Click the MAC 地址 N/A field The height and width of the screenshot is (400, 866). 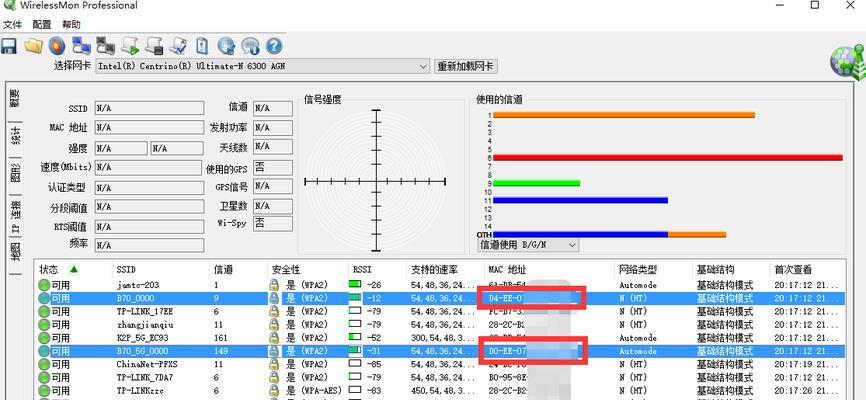149,128
